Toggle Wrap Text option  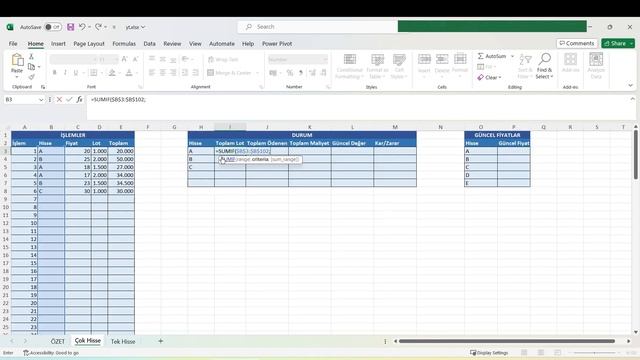click(x=223, y=60)
